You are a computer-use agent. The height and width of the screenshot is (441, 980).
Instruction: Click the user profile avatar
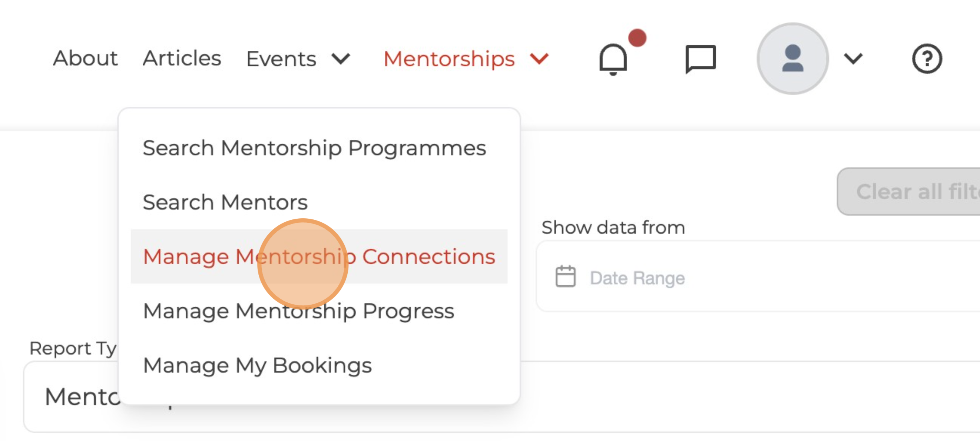point(792,59)
